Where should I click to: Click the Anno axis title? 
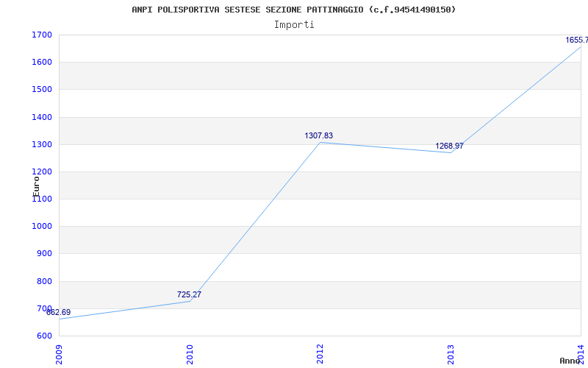[570, 361]
